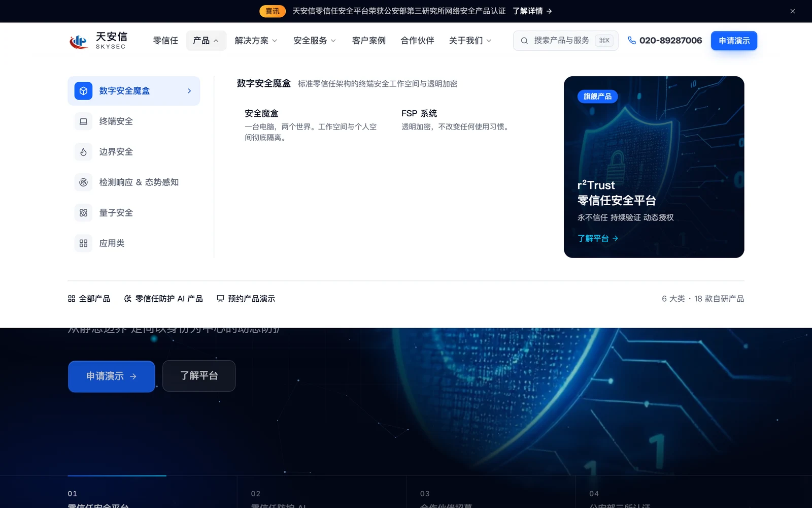
Task: Click the 零信任防护 AI 产品 icon
Action: coord(128,299)
